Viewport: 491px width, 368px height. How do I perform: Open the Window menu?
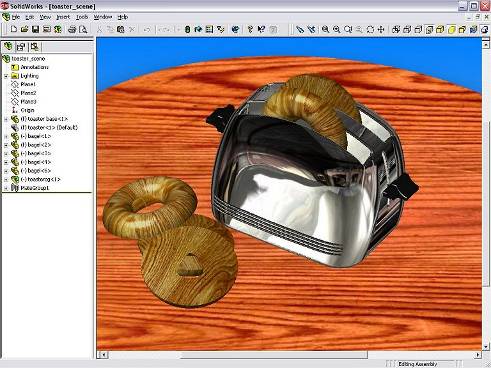coord(103,17)
